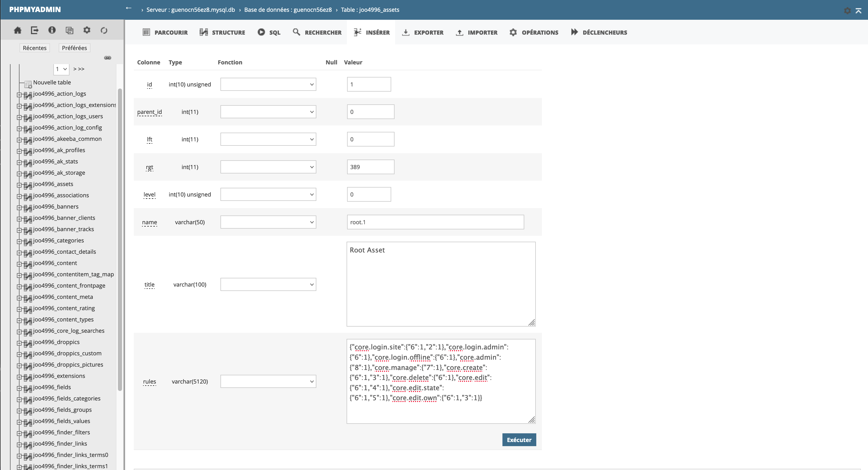Open the page number dropdown in sidebar
Viewport: 868px width, 470px height.
[x=61, y=69]
